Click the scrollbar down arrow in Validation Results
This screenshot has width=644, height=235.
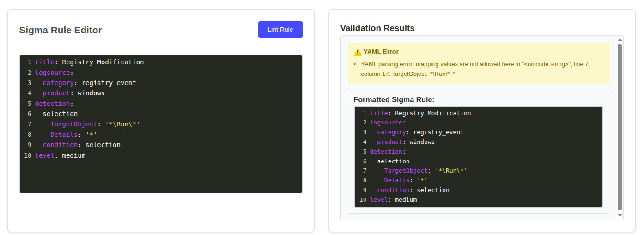pyautogui.click(x=620, y=216)
